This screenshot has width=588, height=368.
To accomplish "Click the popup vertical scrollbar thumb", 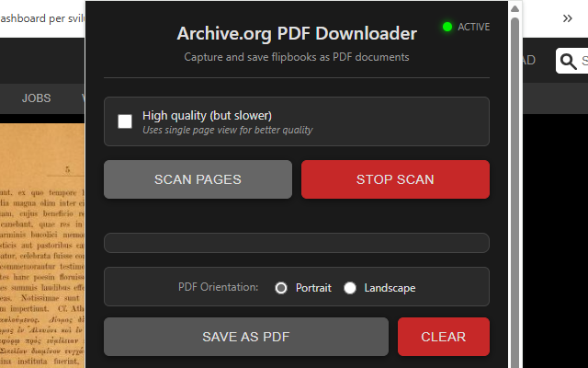I will 514,191.
